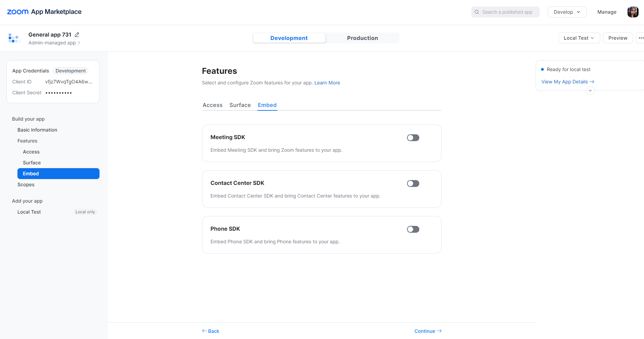Click the Add your app section label
Viewport: 644px width, 339px height.
point(27,201)
